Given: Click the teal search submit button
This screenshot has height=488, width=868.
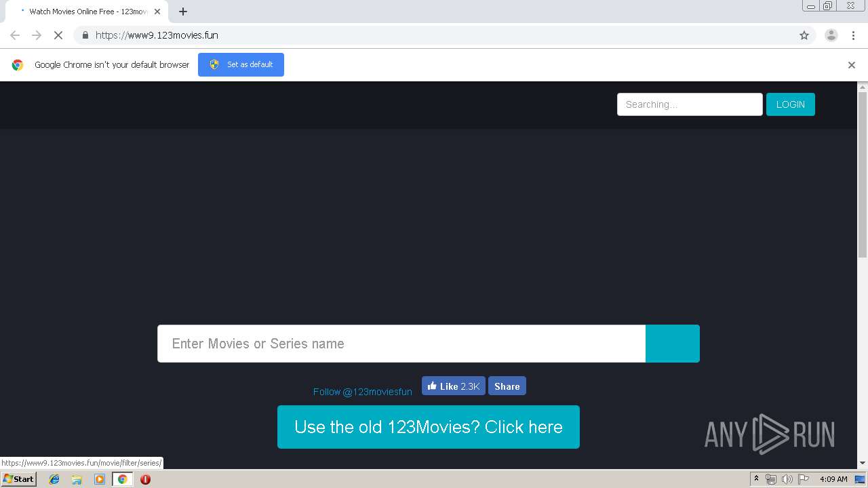Looking at the screenshot, I should point(673,344).
